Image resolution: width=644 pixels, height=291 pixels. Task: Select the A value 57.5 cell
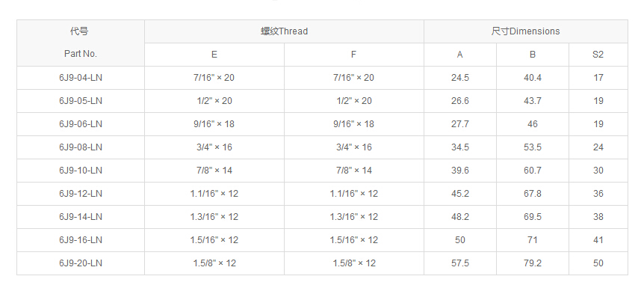tap(460, 263)
